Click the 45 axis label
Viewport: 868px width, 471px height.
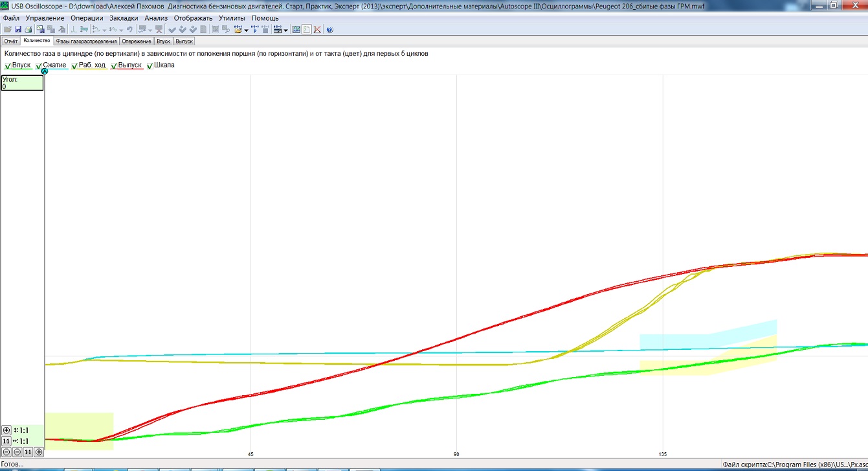pyautogui.click(x=250, y=454)
